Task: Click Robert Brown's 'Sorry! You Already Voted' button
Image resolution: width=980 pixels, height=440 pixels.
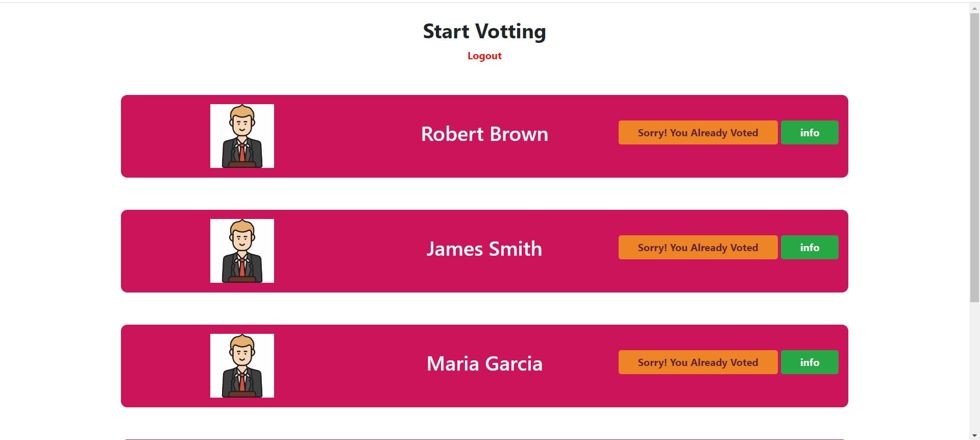Action: 698,132
